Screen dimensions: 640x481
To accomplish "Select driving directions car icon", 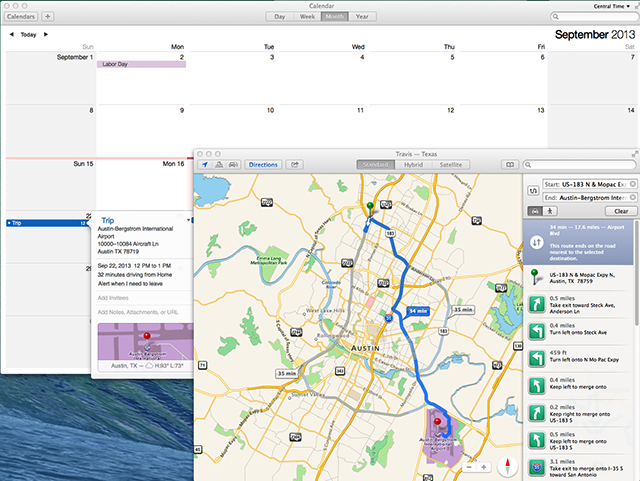I will 535,211.
